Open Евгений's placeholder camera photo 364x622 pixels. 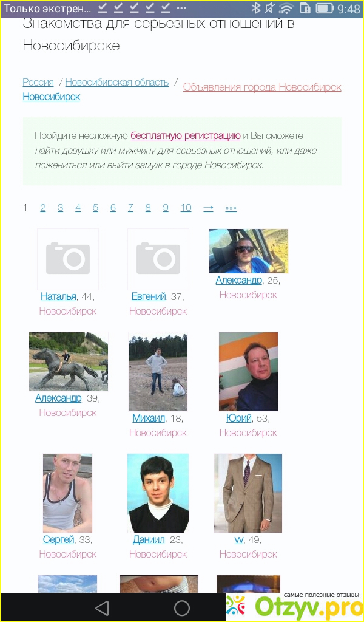[158, 259]
